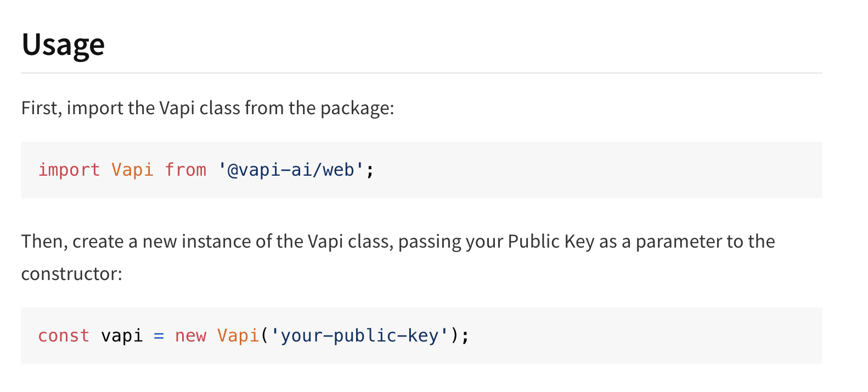
Task: Click the words "Public Key" in the paragraph
Action: pyautogui.click(x=550, y=242)
